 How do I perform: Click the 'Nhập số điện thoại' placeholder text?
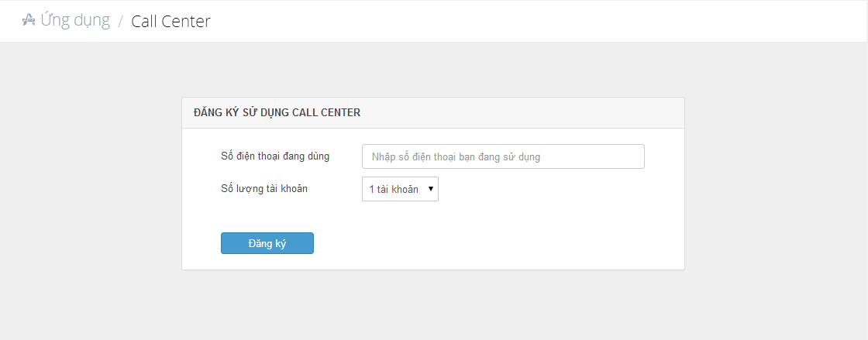click(x=456, y=156)
